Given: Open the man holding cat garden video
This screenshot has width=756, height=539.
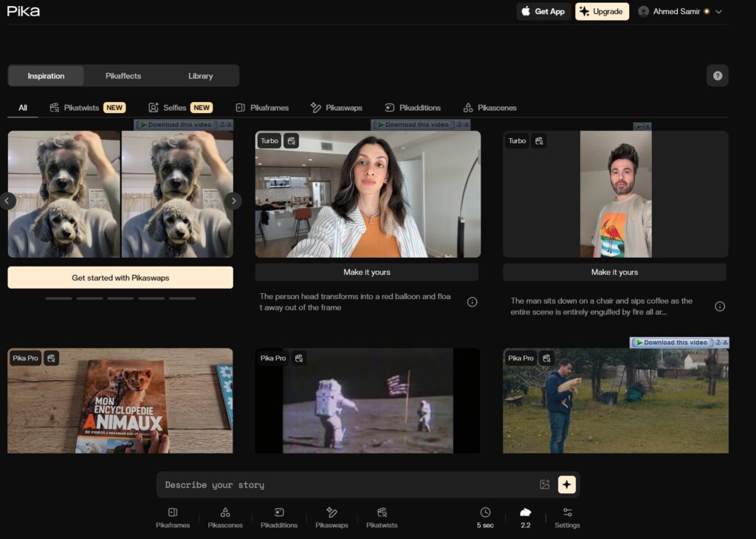Looking at the screenshot, I should tap(615, 401).
